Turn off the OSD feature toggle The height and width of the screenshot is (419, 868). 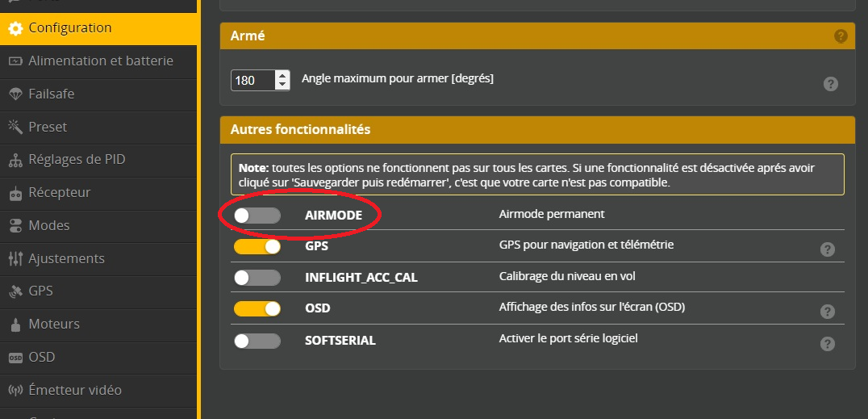(x=257, y=308)
